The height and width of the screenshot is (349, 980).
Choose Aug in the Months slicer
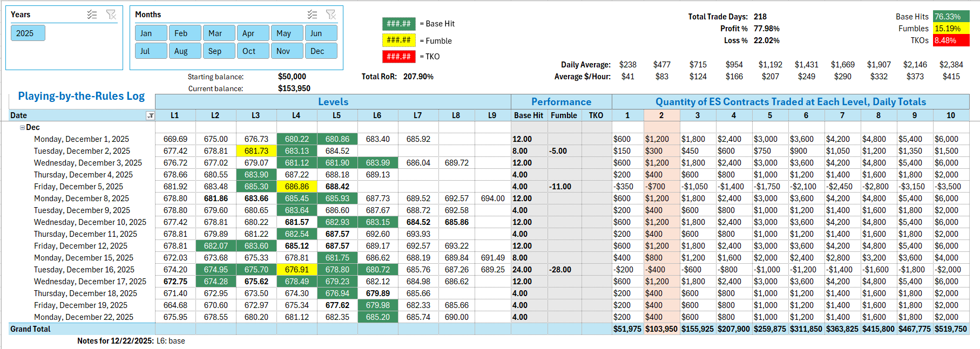tap(185, 51)
